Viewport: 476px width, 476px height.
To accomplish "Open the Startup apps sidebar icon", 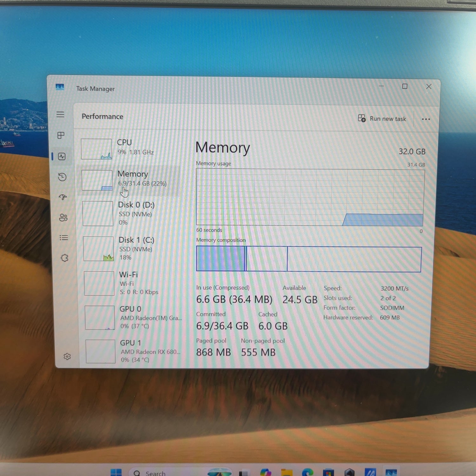I will [x=63, y=197].
